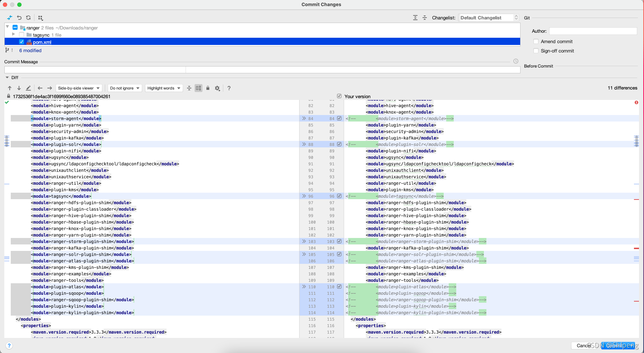This screenshot has width=644, height=353.
Task: Click lock icon next to revision hash
Action: pos(9,96)
